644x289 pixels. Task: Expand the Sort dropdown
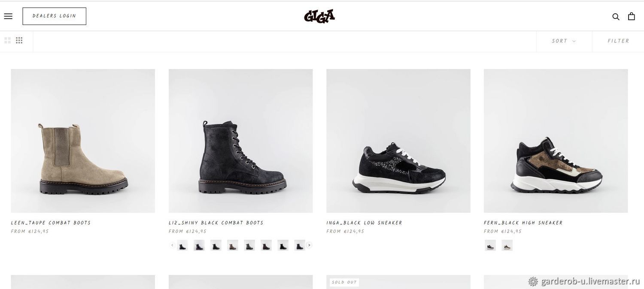pos(564,41)
